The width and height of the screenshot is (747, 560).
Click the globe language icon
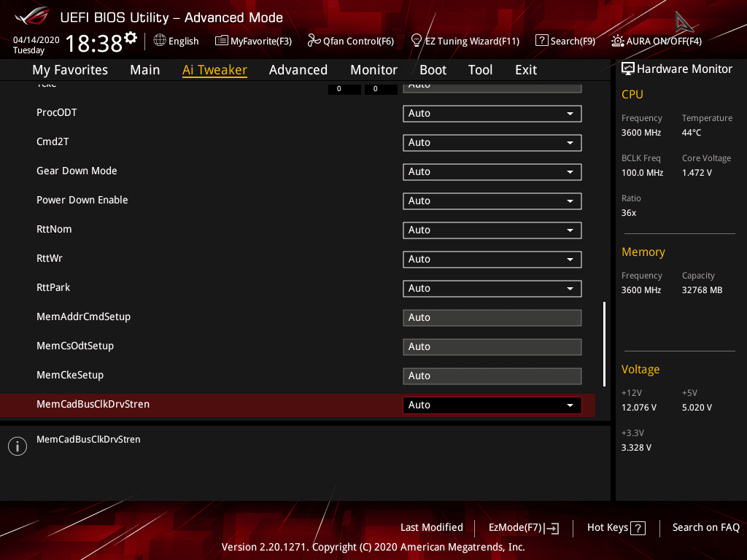160,41
